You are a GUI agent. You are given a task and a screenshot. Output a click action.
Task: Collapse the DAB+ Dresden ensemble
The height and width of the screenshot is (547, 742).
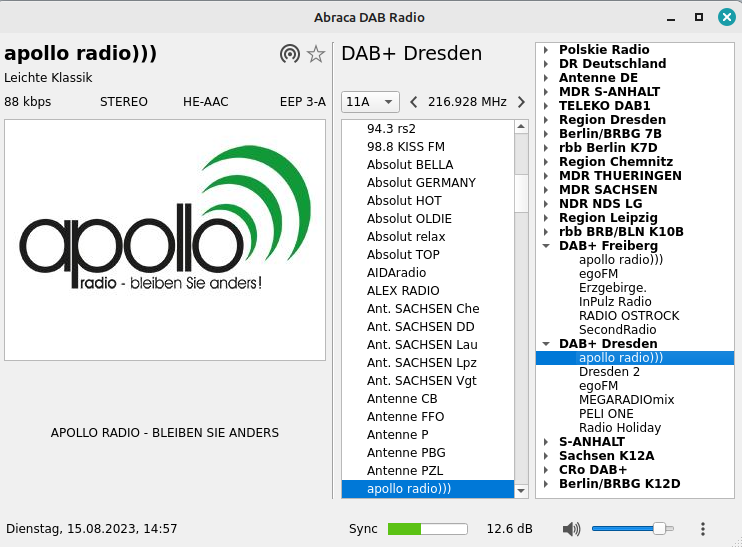pos(546,344)
